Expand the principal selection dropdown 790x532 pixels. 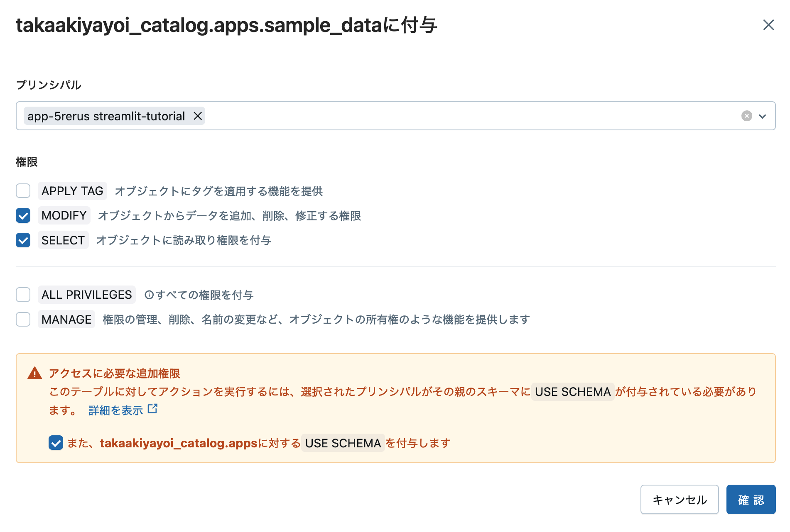[x=763, y=116]
